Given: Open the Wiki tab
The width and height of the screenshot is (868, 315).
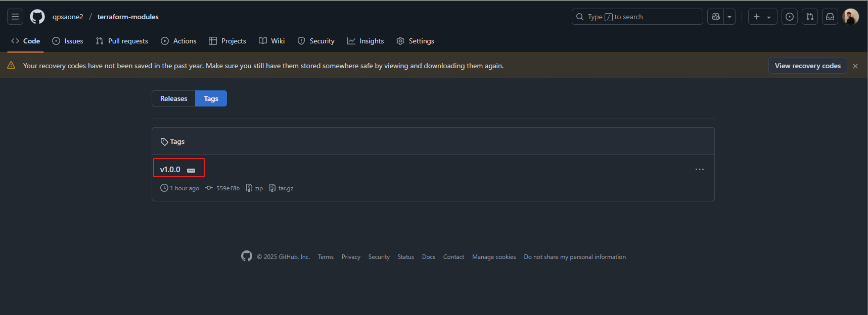Looking at the screenshot, I should (x=272, y=41).
